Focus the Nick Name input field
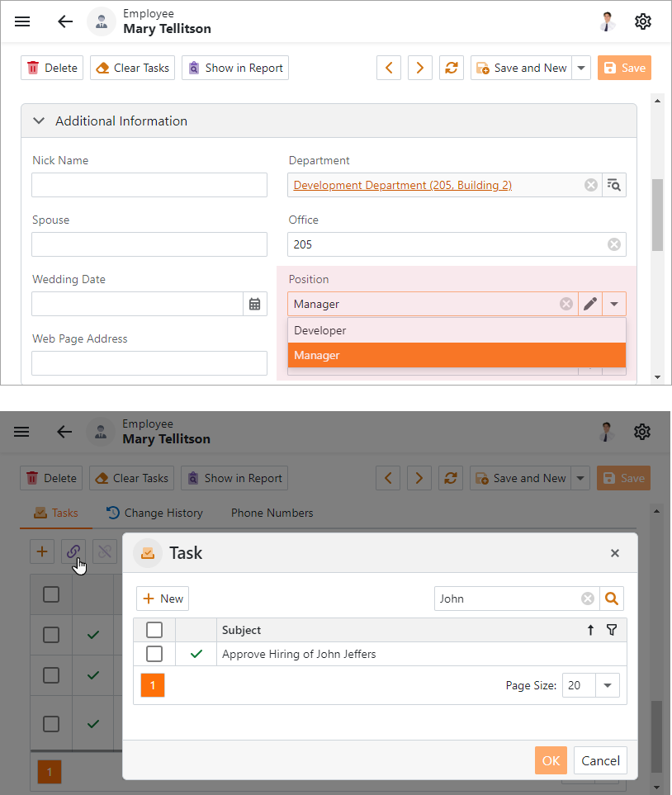The height and width of the screenshot is (795, 672). click(149, 185)
